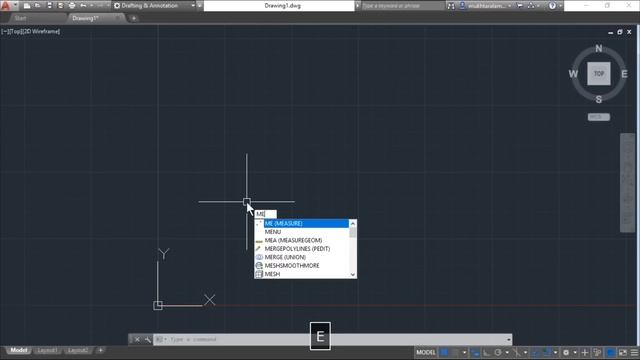Expand the command line history arrow
Image resolution: width=640 pixels, height=360 pixels.
(509, 339)
